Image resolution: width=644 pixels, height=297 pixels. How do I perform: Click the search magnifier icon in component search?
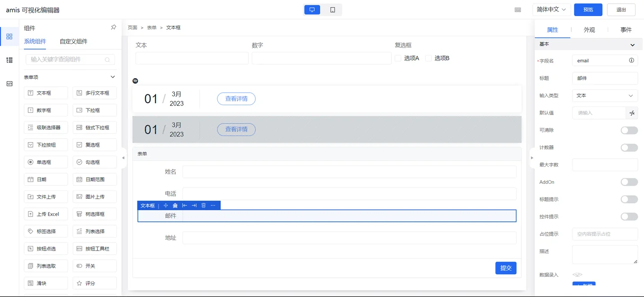point(107,59)
